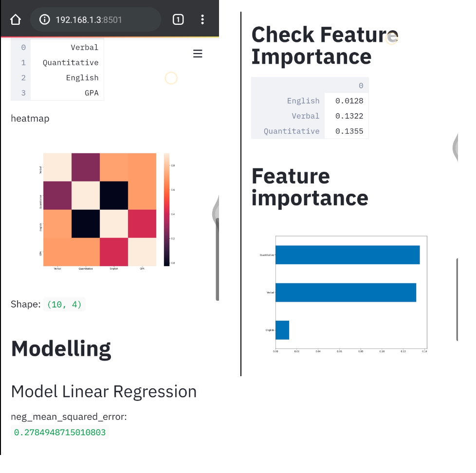Click the Quantitative bar in the importance chart
This screenshot has height=473, width=476.
coord(348,255)
